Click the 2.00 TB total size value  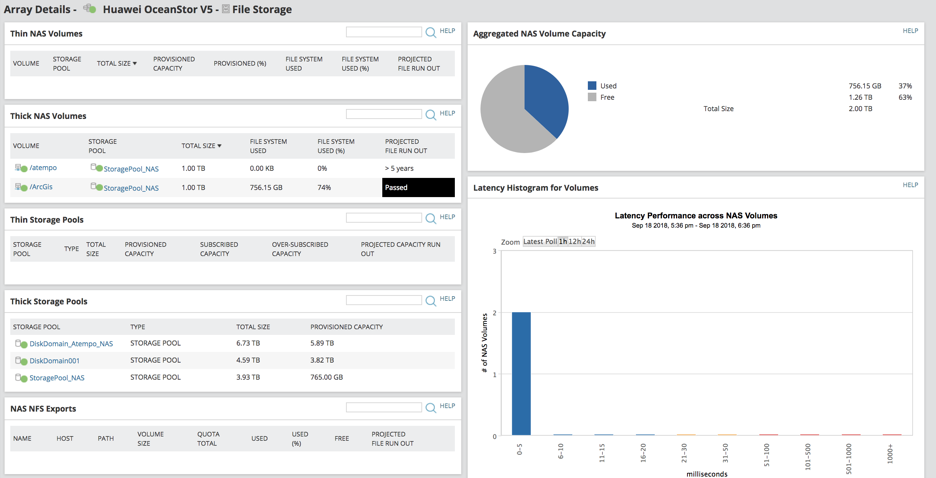tap(860, 109)
